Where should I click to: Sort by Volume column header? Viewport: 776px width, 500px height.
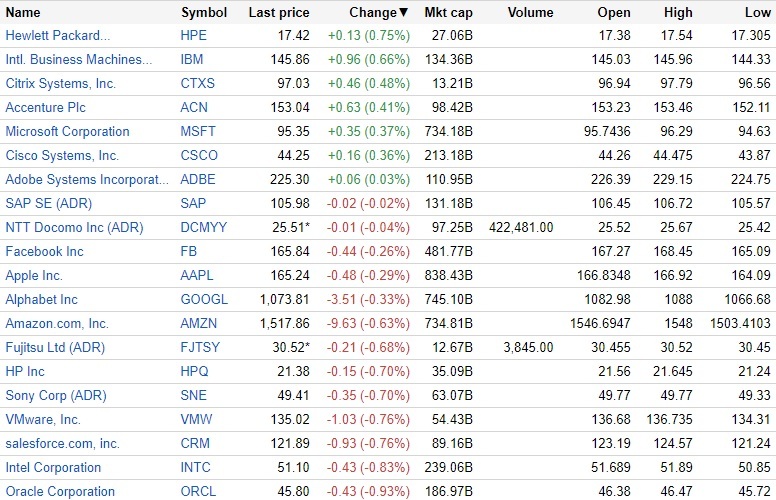pos(530,13)
